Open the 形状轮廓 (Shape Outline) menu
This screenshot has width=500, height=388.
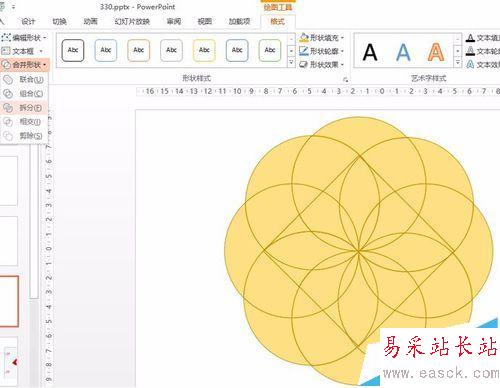tap(321, 51)
